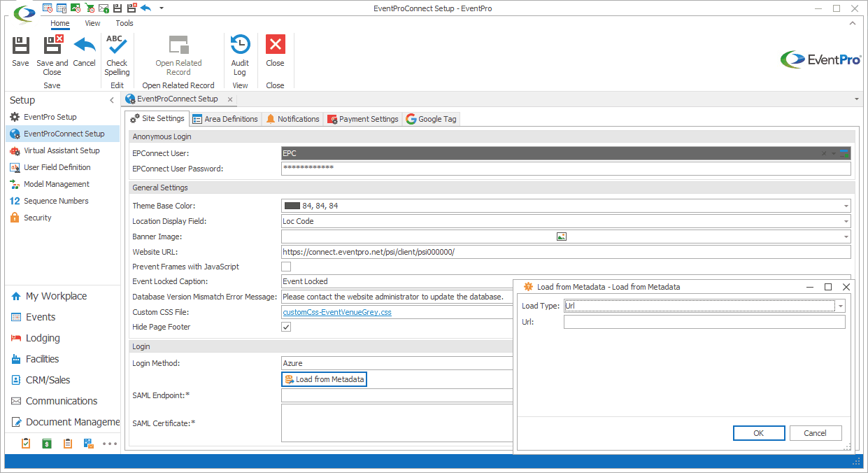This screenshot has width=868, height=473.
Task: Collapse the Setup navigation panel
Action: (112, 101)
